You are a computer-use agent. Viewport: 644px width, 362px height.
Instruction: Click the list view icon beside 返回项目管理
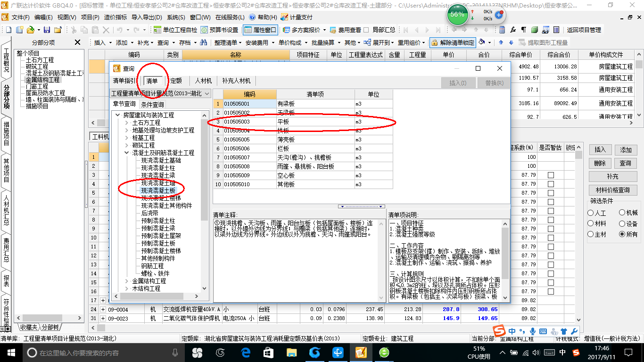(557, 30)
